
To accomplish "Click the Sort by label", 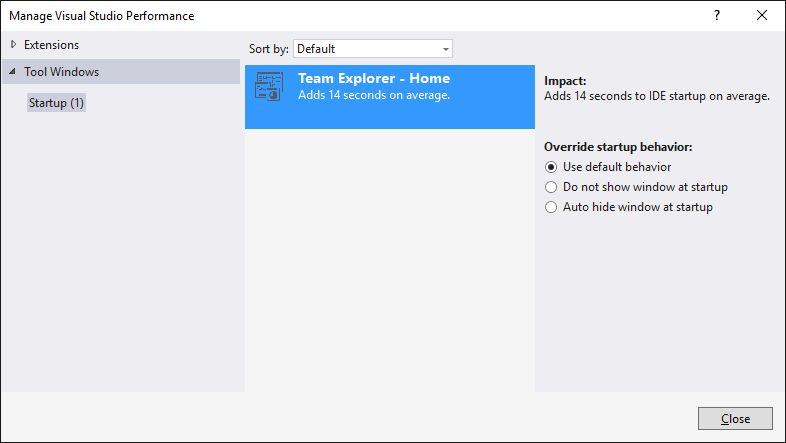I will click(x=268, y=49).
